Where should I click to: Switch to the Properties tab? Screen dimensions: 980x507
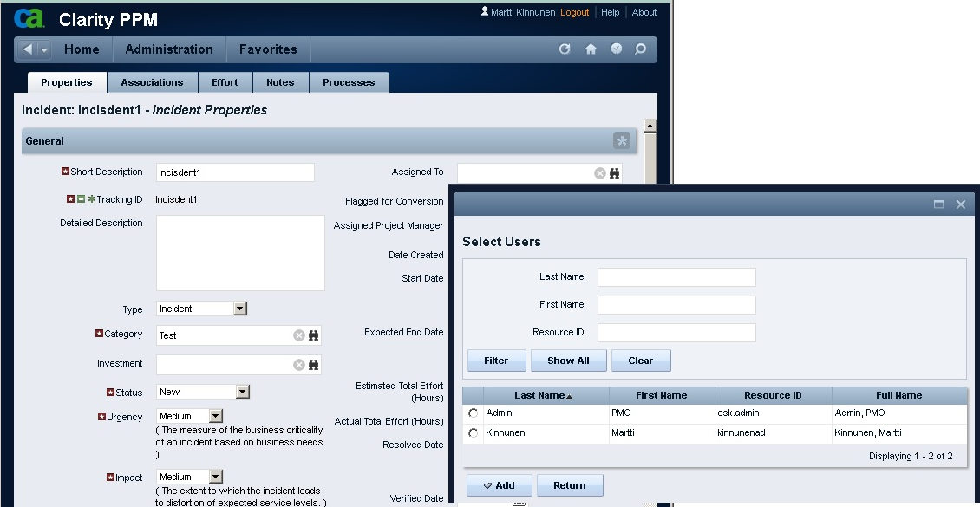[x=67, y=82]
